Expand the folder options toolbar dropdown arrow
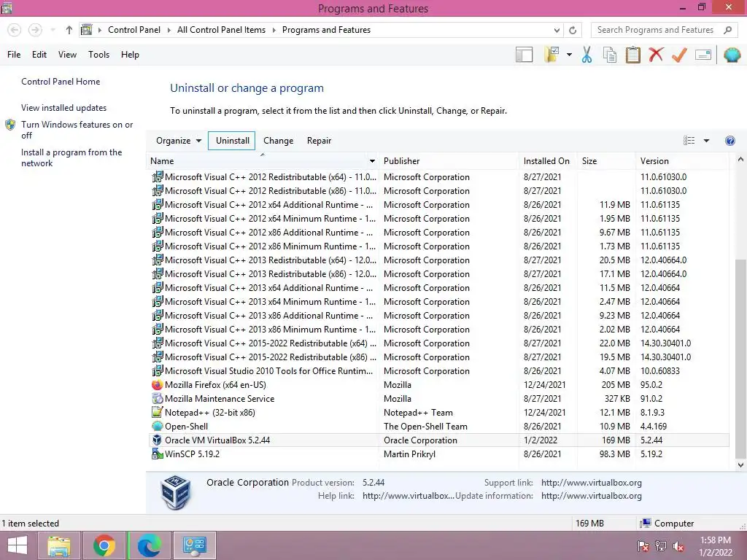This screenshot has width=747, height=560. click(569, 55)
